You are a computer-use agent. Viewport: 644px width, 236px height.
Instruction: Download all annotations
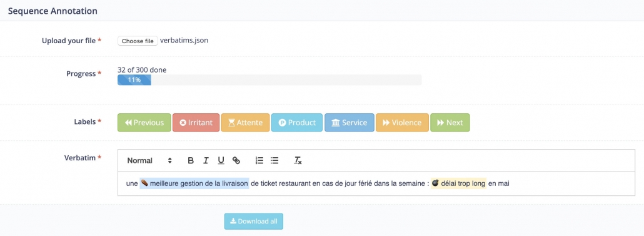[253, 221]
